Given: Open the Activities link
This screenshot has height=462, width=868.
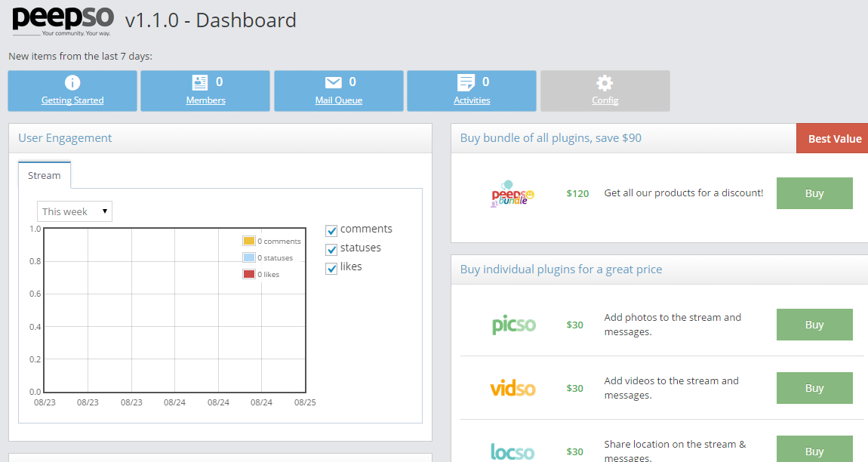Looking at the screenshot, I should click(472, 100).
